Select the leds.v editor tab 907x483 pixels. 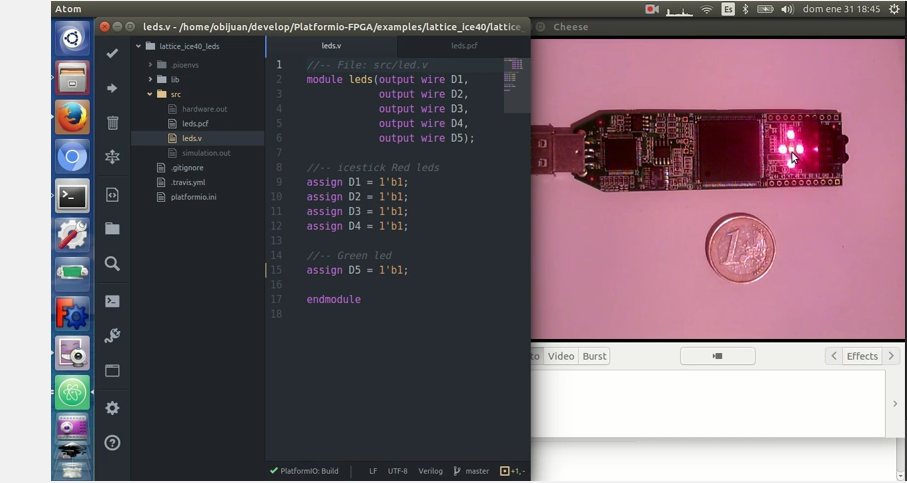(331, 46)
